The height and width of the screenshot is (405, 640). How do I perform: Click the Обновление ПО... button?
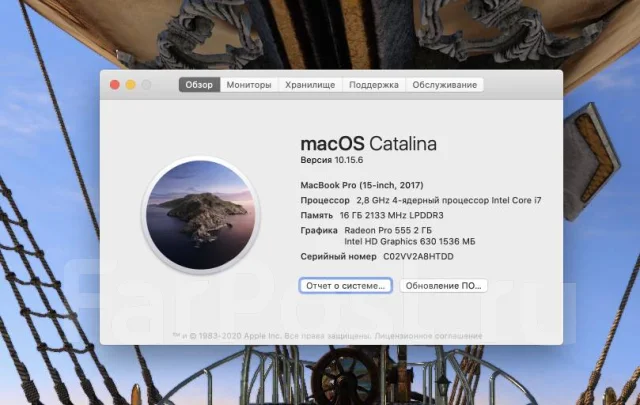tap(443, 286)
